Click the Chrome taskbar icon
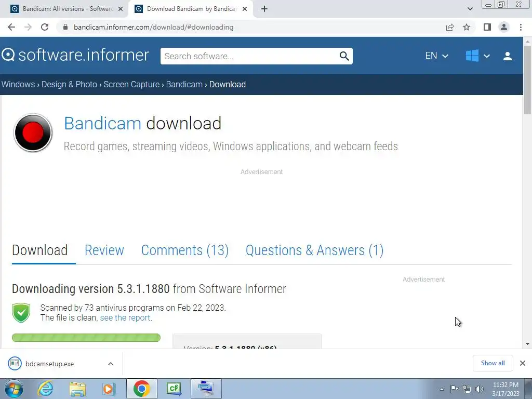Image resolution: width=532 pixels, height=399 pixels. click(141, 389)
